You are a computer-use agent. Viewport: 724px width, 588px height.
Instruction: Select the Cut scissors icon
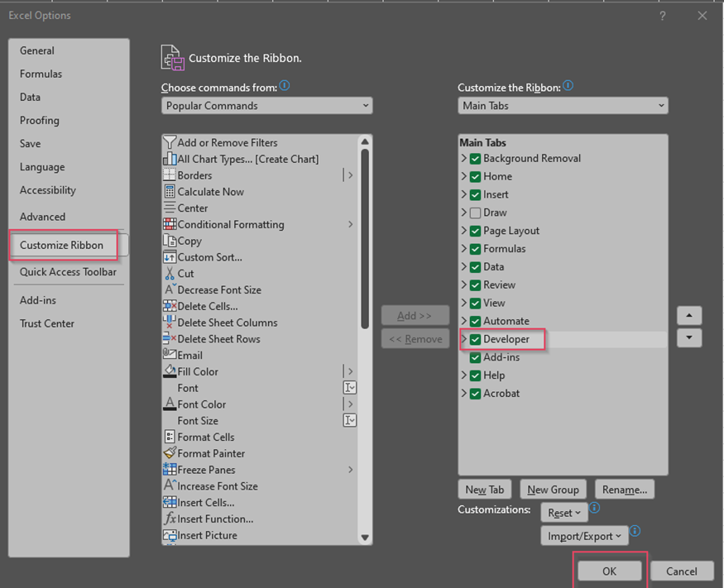coord(170,274)
